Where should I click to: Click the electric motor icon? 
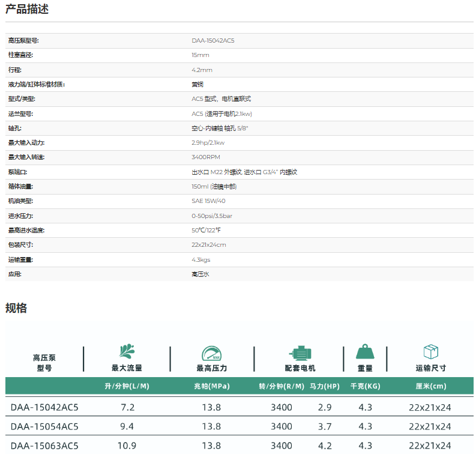pos(299,353)
